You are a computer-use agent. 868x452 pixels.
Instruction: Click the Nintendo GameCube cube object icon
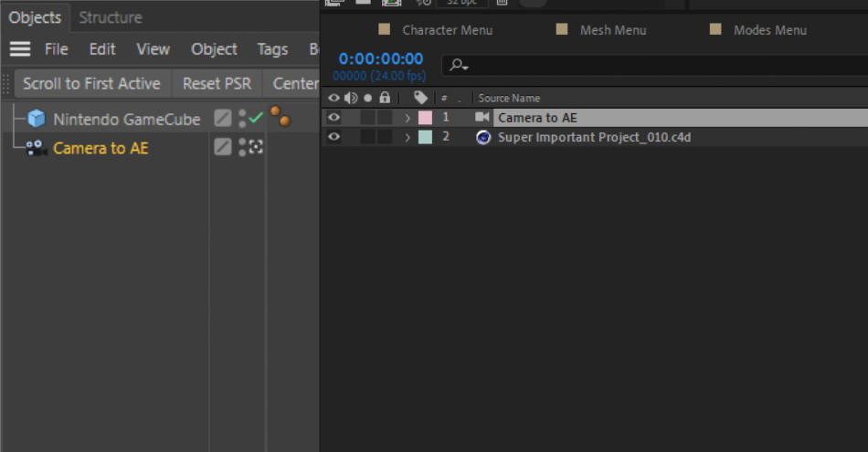tap(37, 119)
